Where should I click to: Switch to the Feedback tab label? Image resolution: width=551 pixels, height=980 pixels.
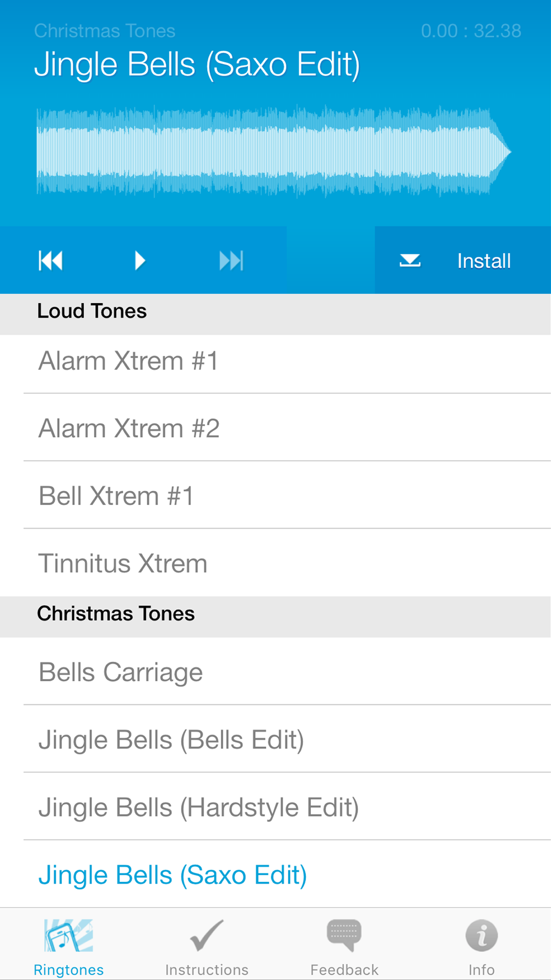(344, 970)
